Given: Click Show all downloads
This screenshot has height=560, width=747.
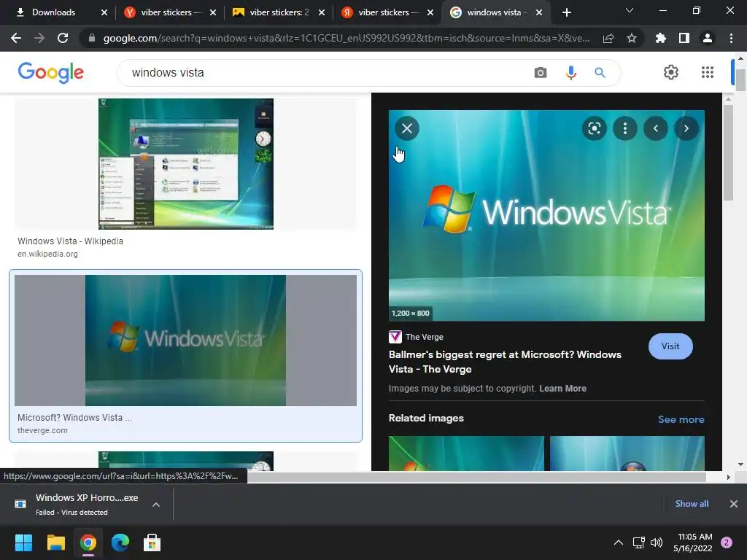Looking at the screenshot, I should coord(692,503).
